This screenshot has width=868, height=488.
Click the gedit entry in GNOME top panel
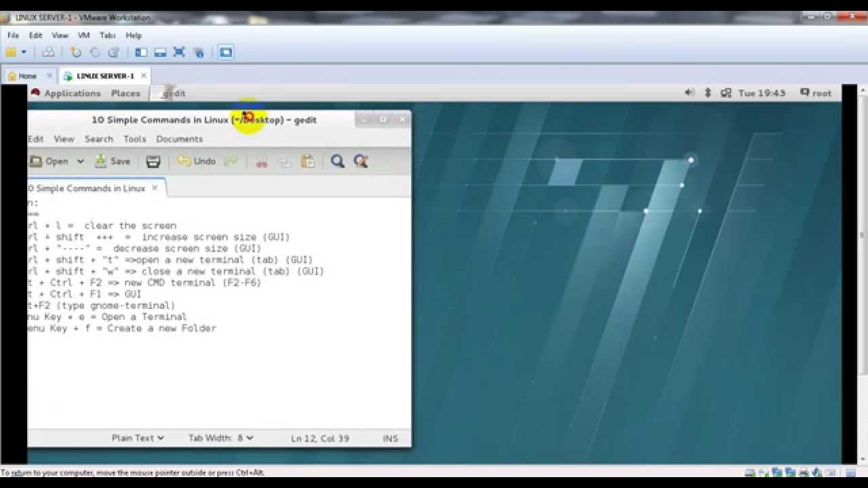(x=170, y=94)
